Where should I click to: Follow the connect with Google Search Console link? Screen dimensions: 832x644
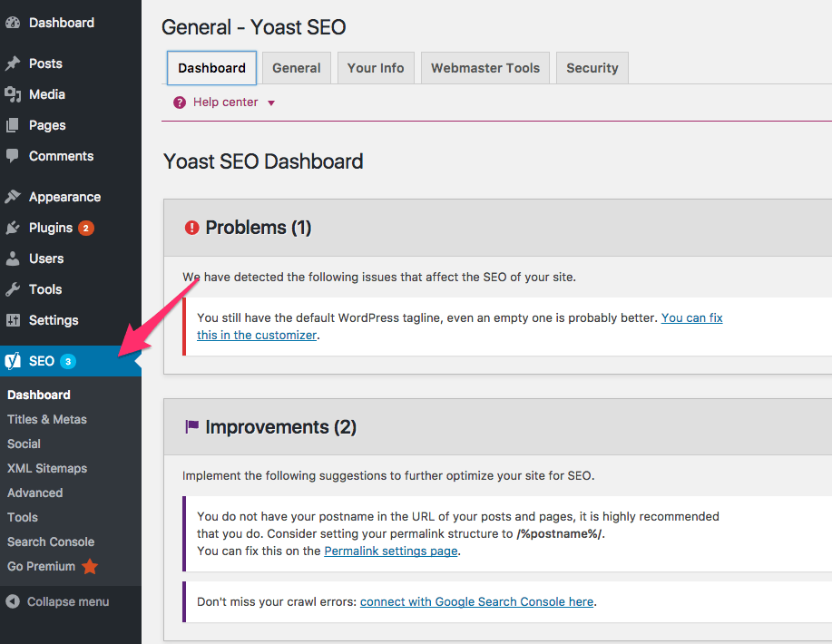476,601
